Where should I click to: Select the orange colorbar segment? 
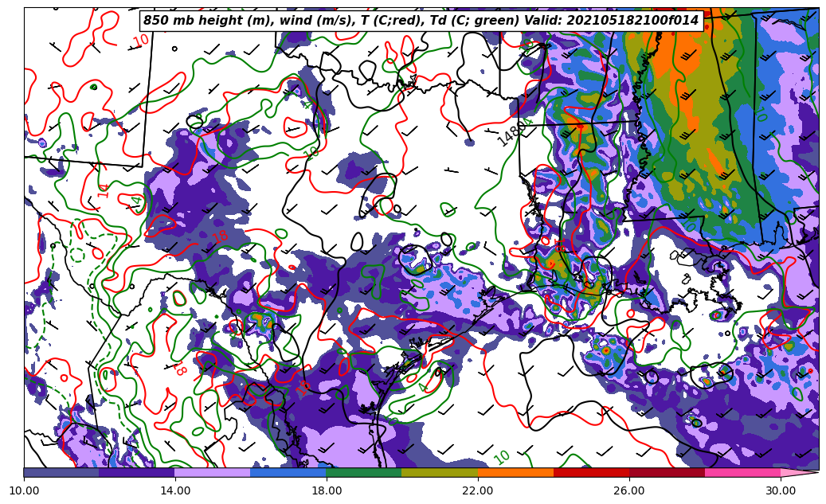click(515, 472)
